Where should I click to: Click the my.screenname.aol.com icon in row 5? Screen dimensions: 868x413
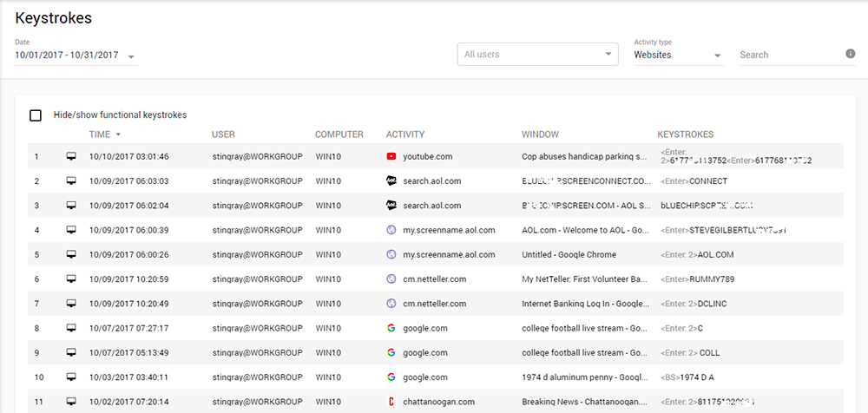(x=391, y=255)
